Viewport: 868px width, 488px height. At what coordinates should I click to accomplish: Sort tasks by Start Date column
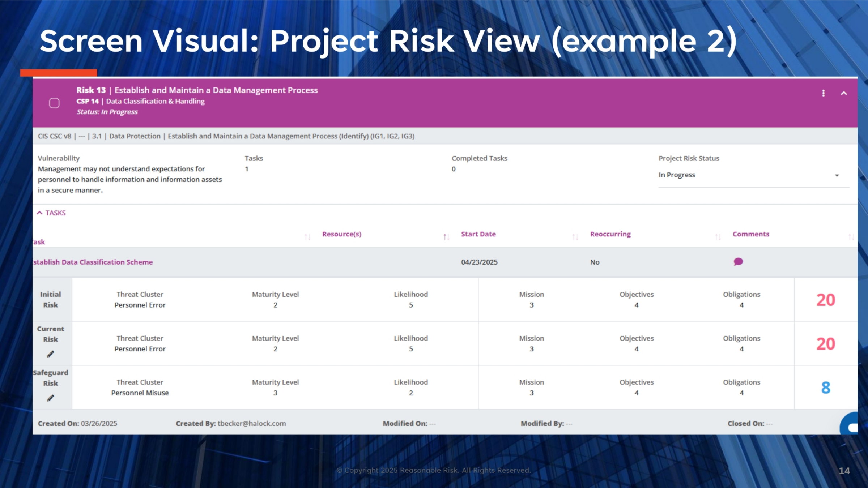478,234
